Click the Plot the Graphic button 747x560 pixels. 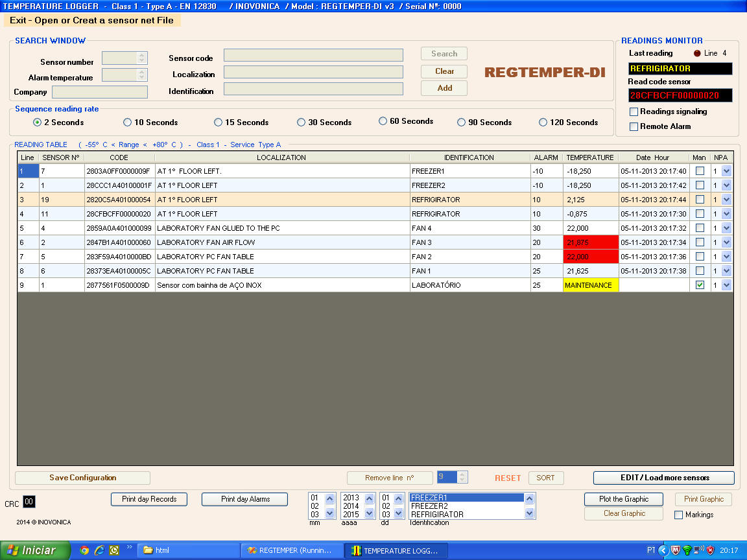click(624, 499)
